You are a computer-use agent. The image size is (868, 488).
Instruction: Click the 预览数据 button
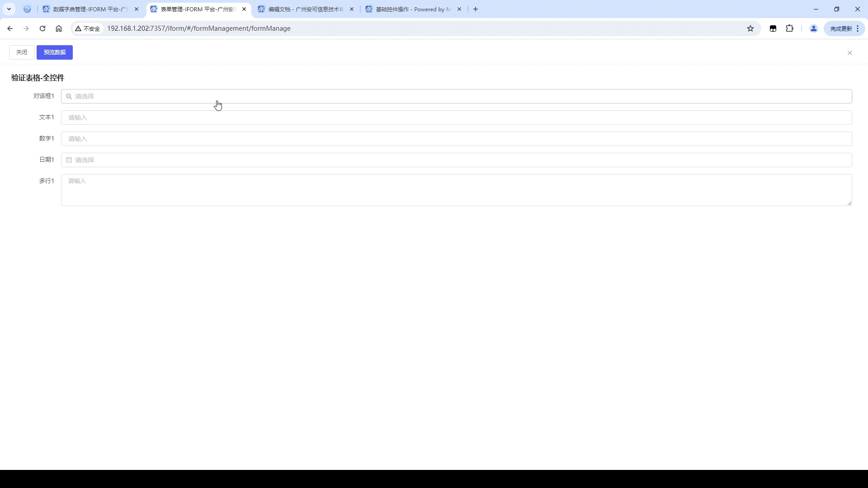click(55, 52)
